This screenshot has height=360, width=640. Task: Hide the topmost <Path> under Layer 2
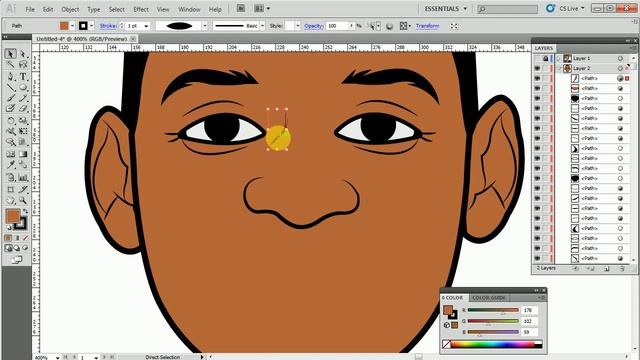(537, 78)
